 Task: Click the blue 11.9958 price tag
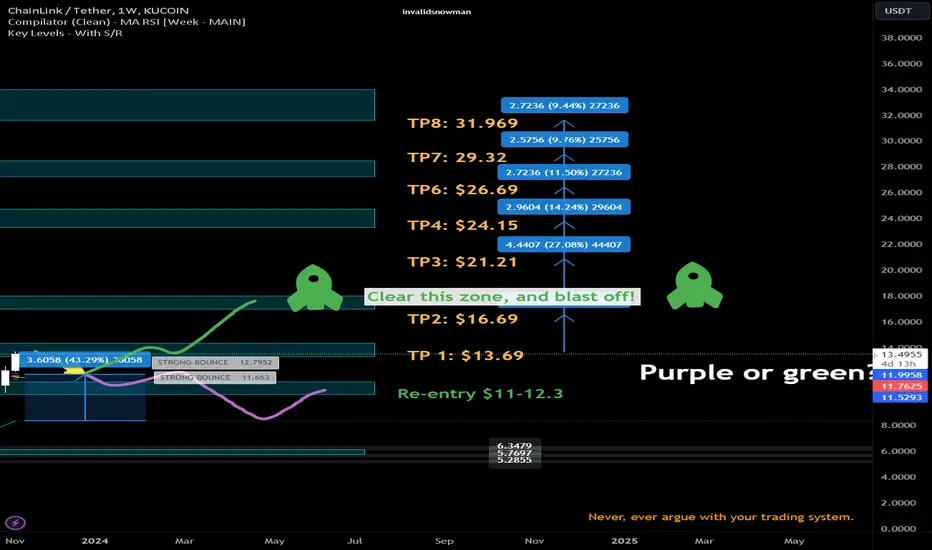pos(900,375)
